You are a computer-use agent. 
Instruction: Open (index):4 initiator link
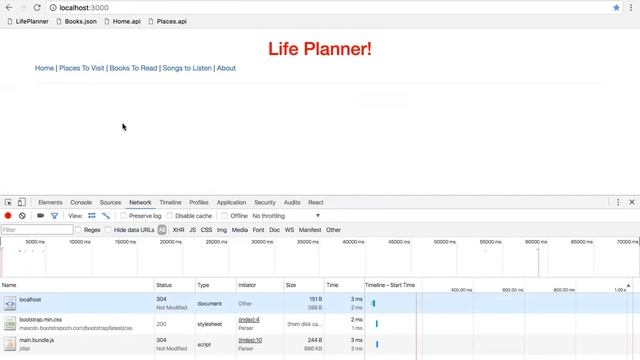pyautogui.click(x=249, y=320)
